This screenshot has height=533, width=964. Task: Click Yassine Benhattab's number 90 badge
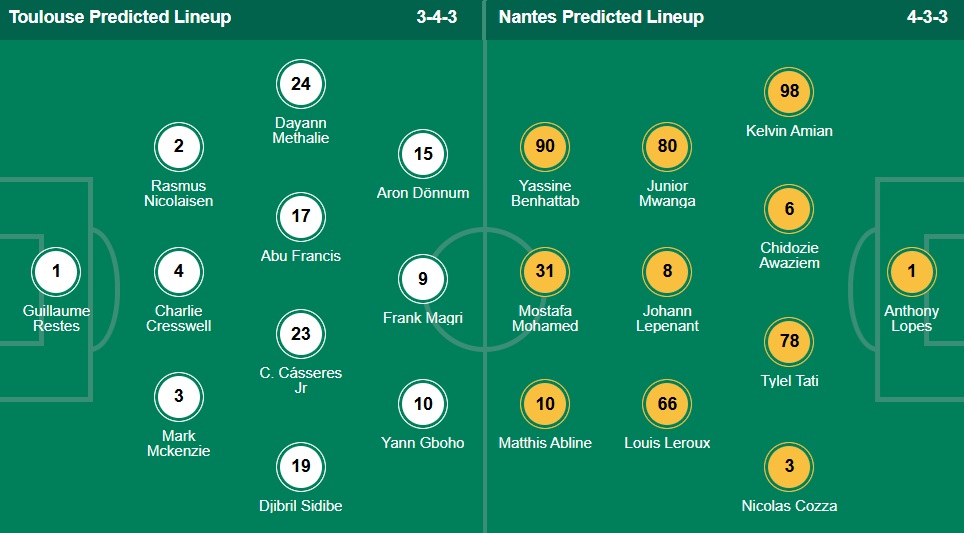pos(545,146)
